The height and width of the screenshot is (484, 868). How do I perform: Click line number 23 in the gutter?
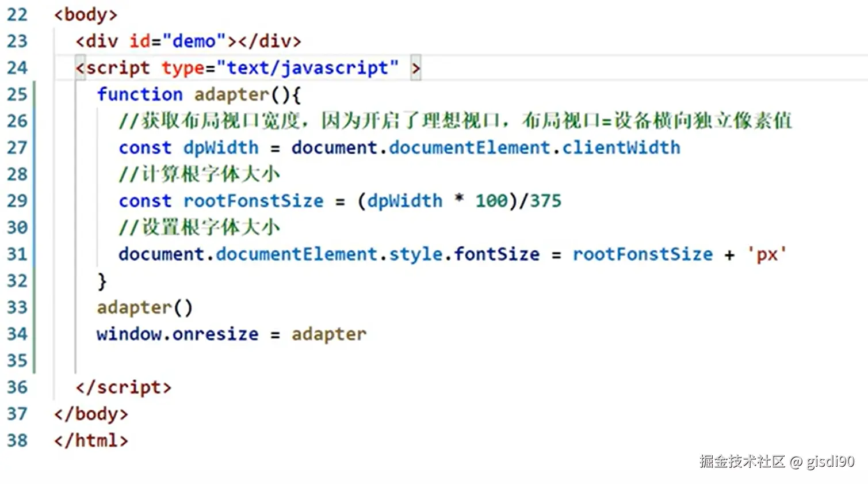17,41
